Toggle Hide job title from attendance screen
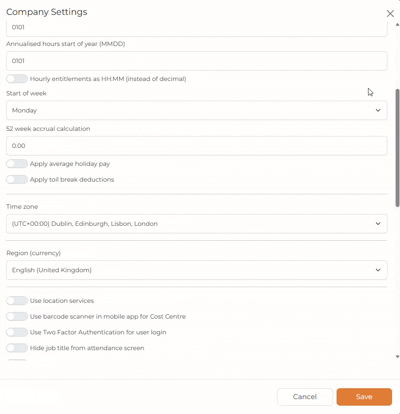Screen dimensions: 400x414 click(17, 348)
